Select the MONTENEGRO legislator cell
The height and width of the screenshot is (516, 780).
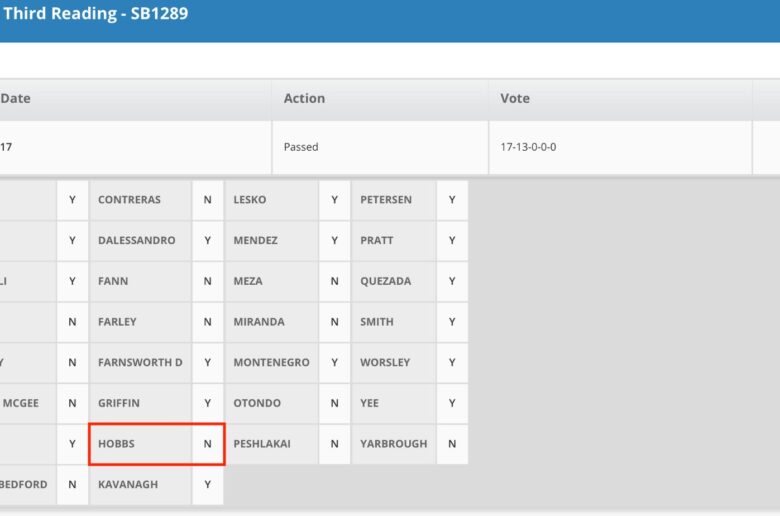(x=271, y=363)
